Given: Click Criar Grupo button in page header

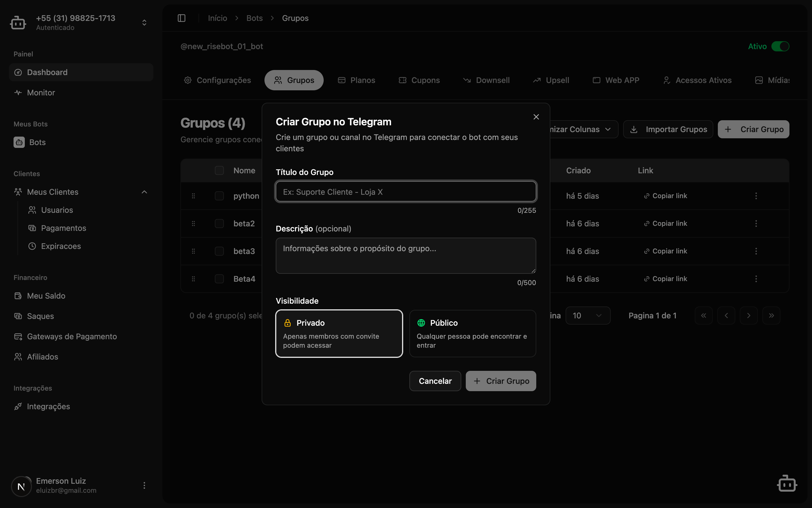Looking at the screenshot, I should click(753, 129).
